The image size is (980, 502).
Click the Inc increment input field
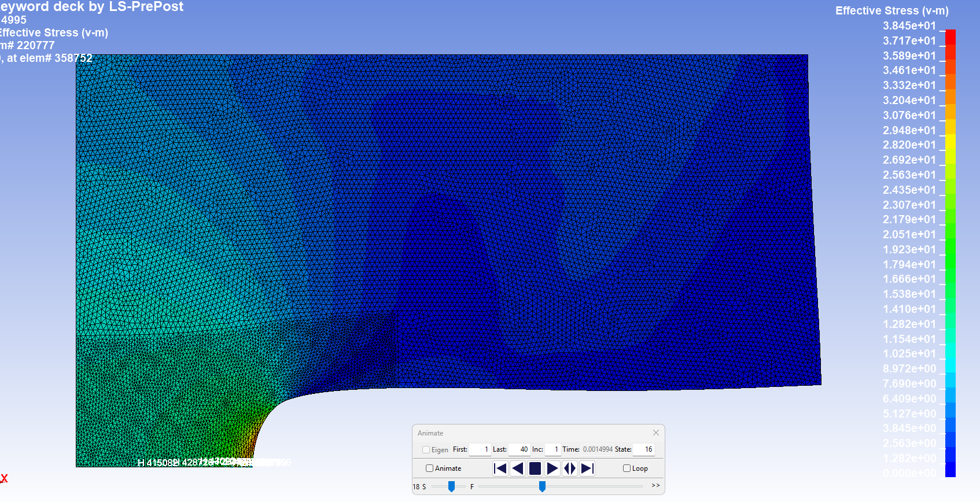point(552,449)
